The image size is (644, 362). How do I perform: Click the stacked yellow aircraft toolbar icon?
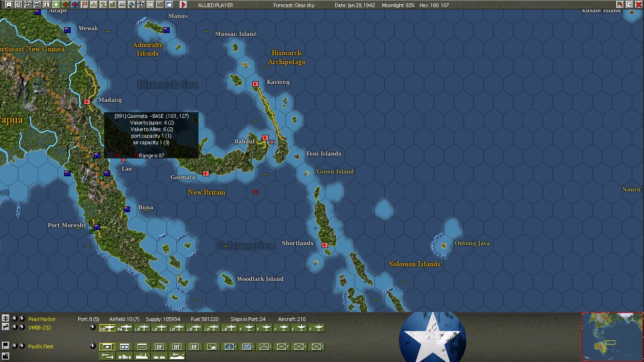pos(103,5)
